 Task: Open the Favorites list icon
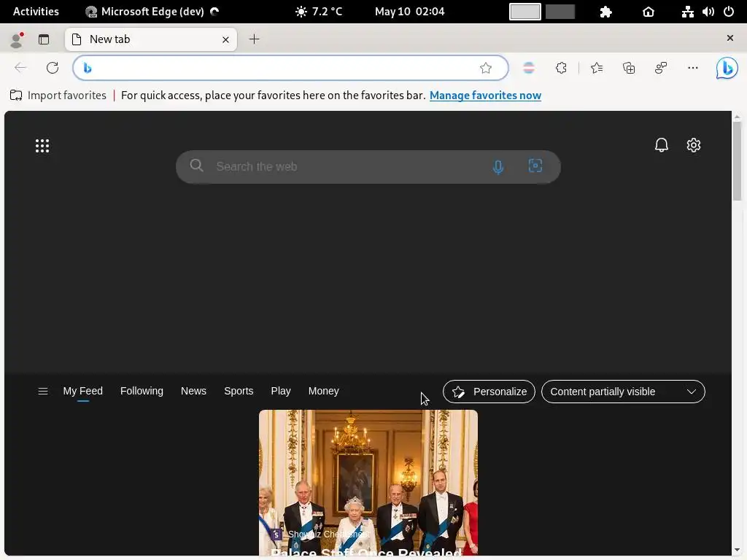(597, 68)
